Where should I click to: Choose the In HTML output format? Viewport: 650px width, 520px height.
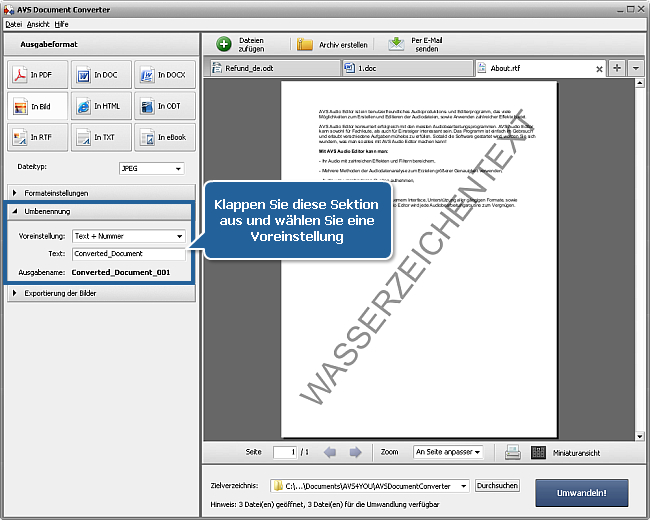[101, 106]
